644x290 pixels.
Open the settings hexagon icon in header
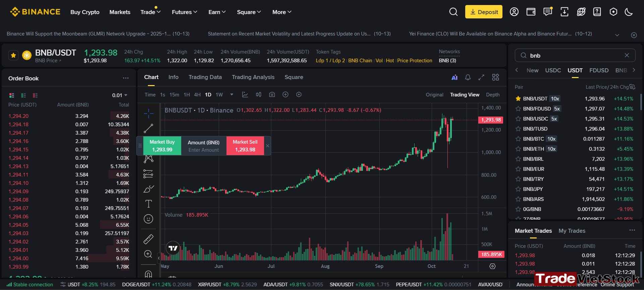[x=613, y=12]
